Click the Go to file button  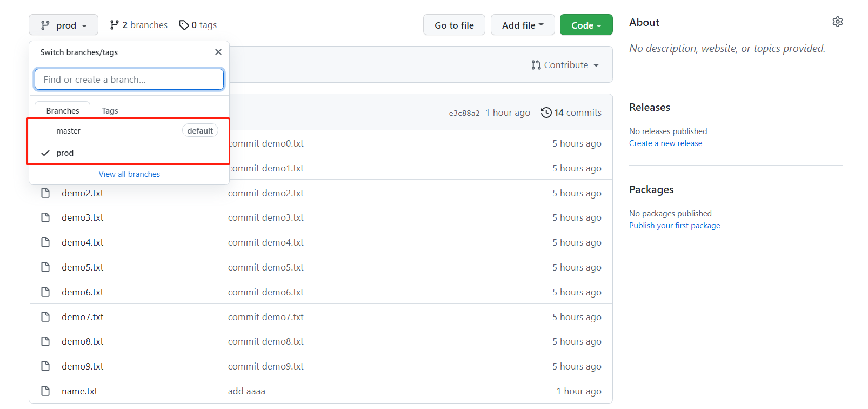tap(454, 25)
